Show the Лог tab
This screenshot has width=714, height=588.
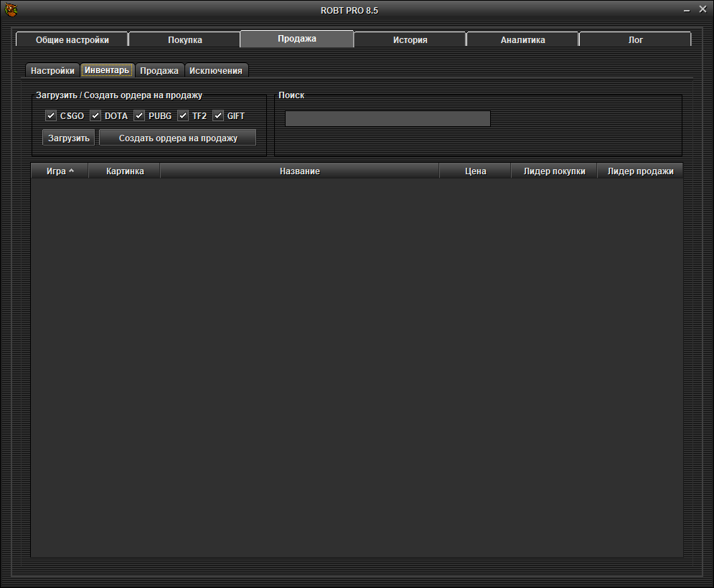pos(635,40)
